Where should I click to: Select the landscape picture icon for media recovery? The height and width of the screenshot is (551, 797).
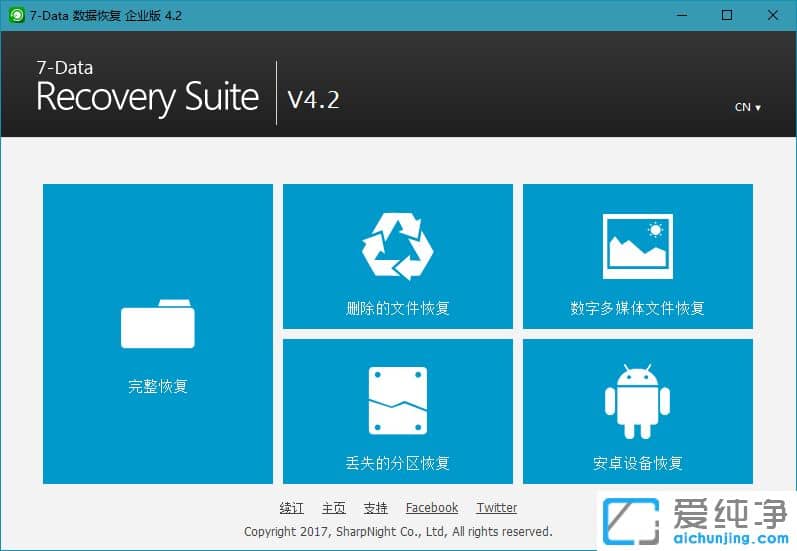click(637, 246)
